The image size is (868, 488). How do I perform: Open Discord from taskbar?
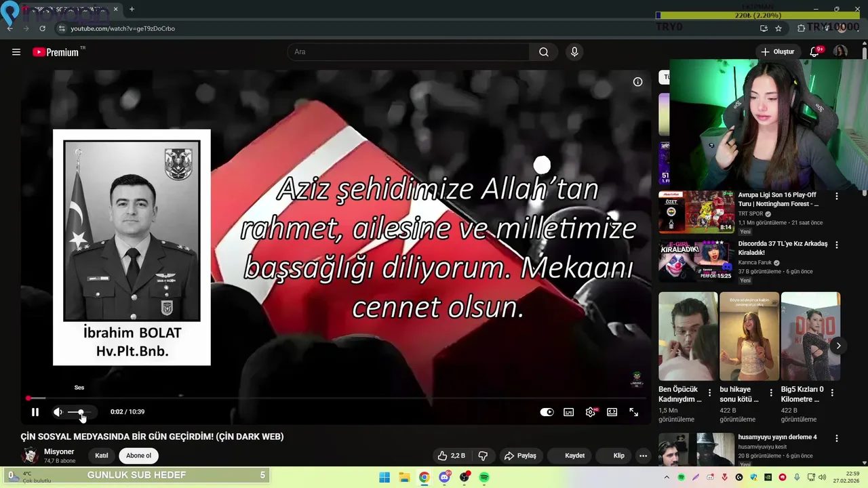point(444,478)
